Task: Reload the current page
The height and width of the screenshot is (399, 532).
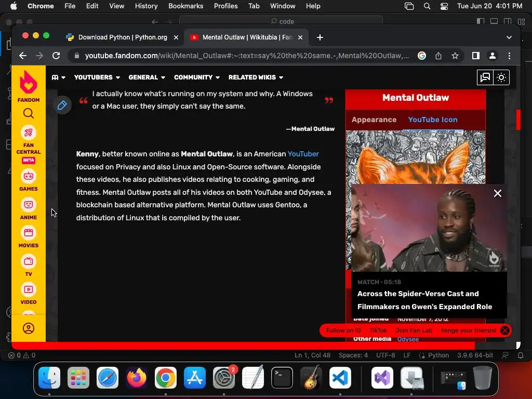Action: pos(56,56)
